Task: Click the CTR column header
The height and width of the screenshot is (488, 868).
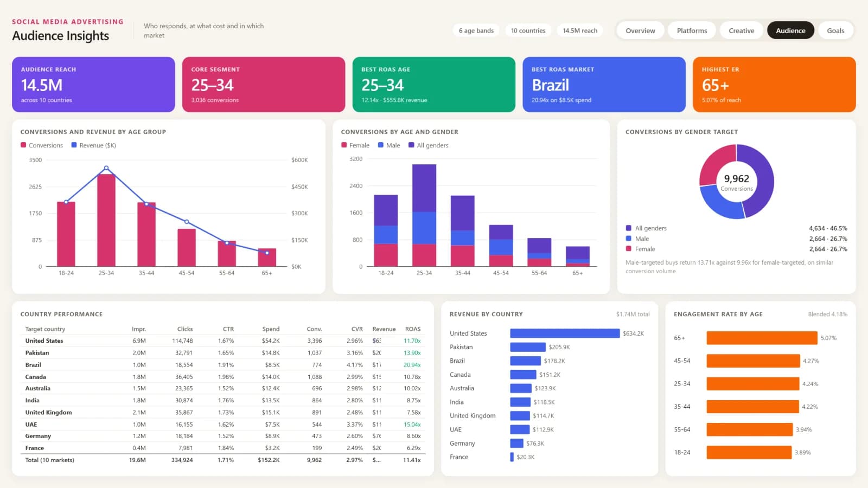Action: (228, 329)
